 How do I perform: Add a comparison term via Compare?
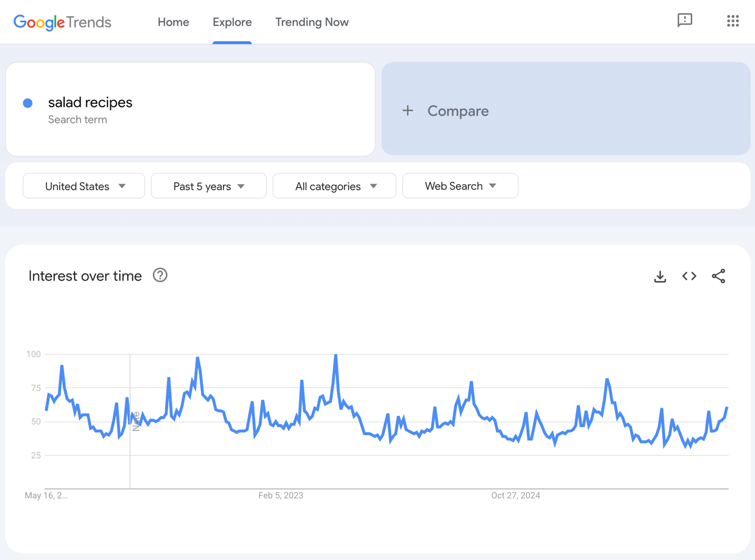[566, 109]
